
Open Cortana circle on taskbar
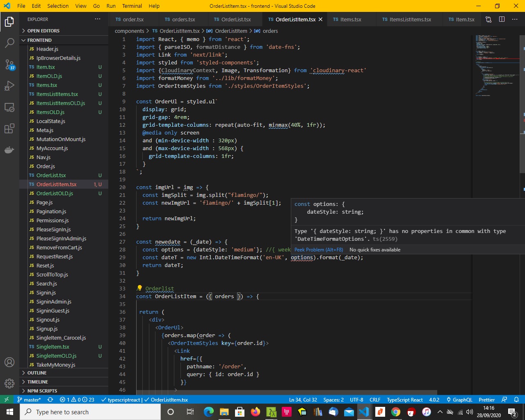(171, 412)
